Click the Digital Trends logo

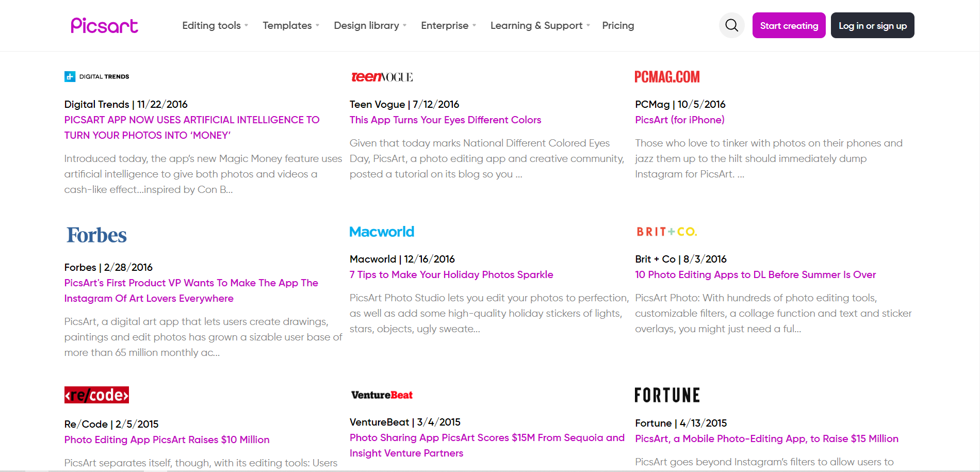click(97, 77)
